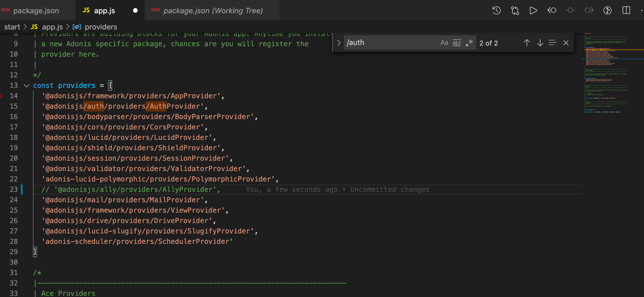Click the highlighted /auth match on line 15
The image size is (644, 297).
pos(93,106)
